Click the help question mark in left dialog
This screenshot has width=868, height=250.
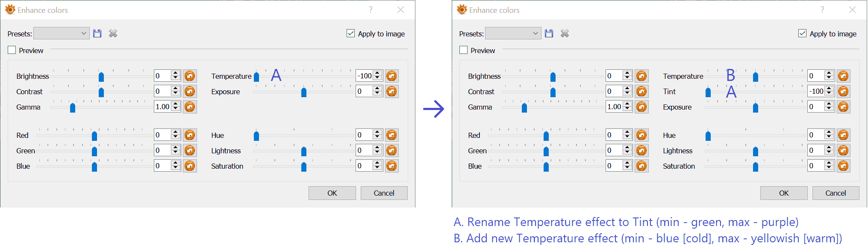[371, 9]
